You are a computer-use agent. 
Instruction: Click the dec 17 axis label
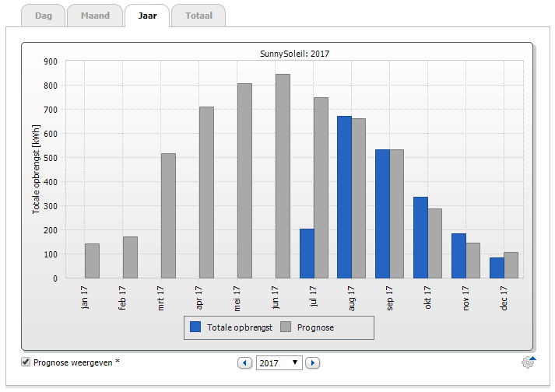click(504, 298)
